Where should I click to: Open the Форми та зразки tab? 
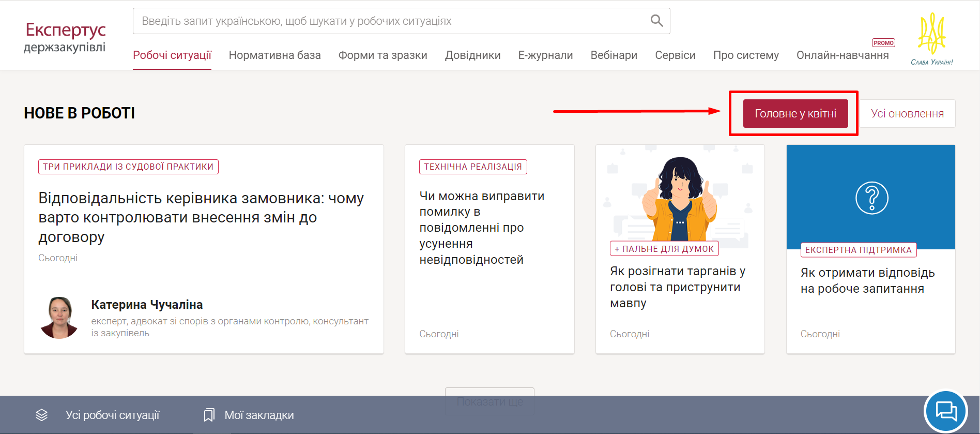tap(382, 55)
